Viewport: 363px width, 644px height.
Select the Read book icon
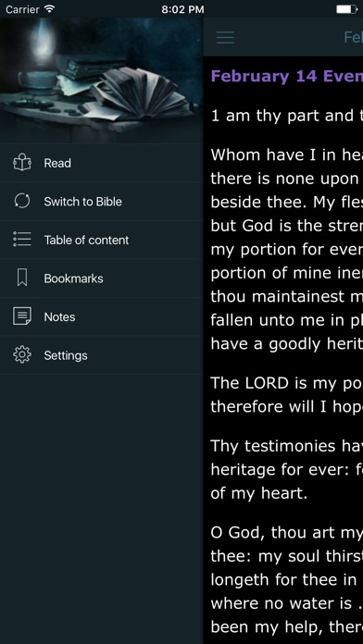(22, 163)
